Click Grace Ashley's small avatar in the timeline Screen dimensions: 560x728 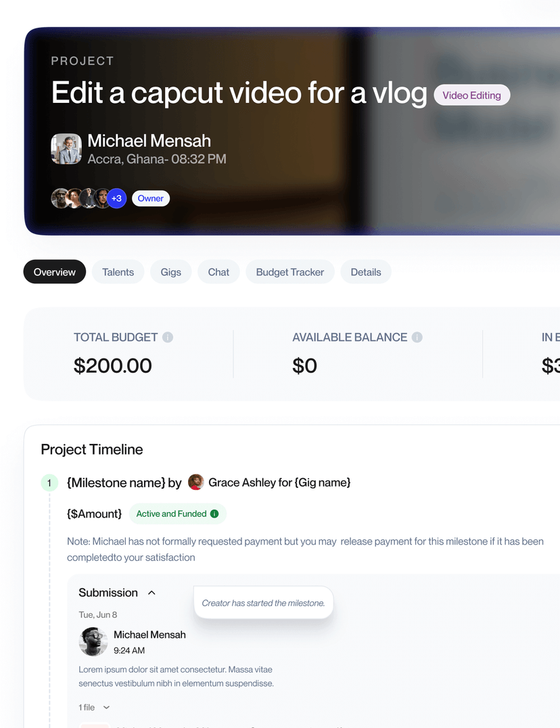pos(195,482)
